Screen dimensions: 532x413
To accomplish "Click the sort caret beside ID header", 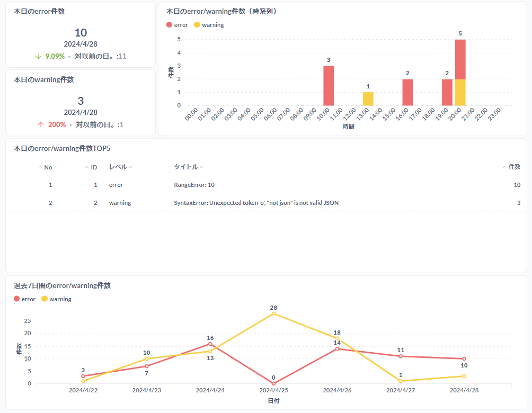I will point(87,167).
